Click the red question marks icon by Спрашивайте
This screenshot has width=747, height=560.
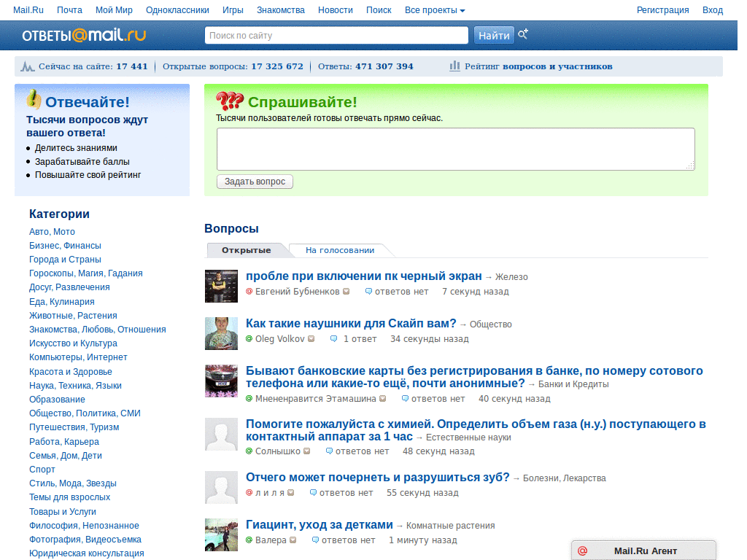tap(230, 101)
